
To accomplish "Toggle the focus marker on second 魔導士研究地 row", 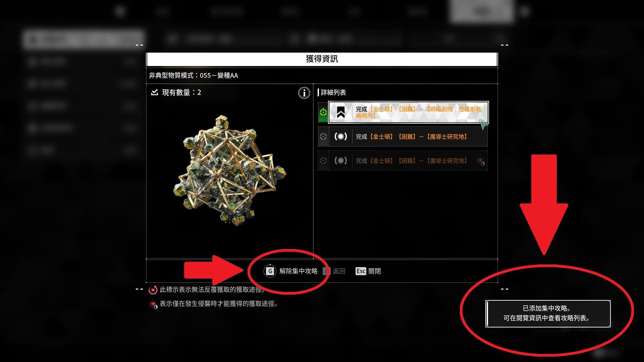I will [323, 136].
